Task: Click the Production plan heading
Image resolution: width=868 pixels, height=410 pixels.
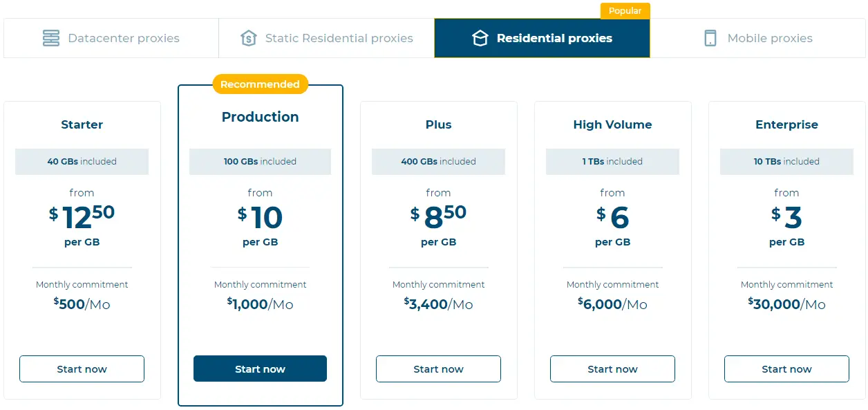Action: pyautogui.click(x=260, y=117)
